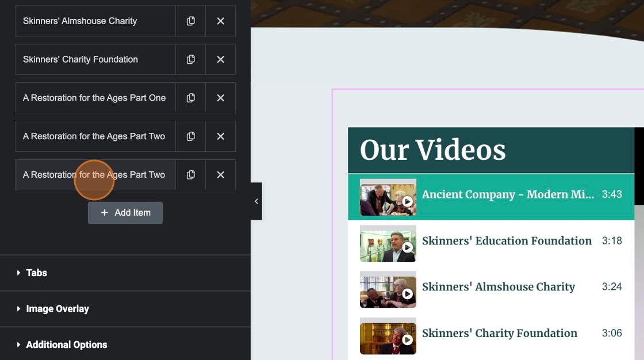Delete the Skinners' Charity Foundation item
This screenshot has width=644, height=360.
(x=221, y=60)
